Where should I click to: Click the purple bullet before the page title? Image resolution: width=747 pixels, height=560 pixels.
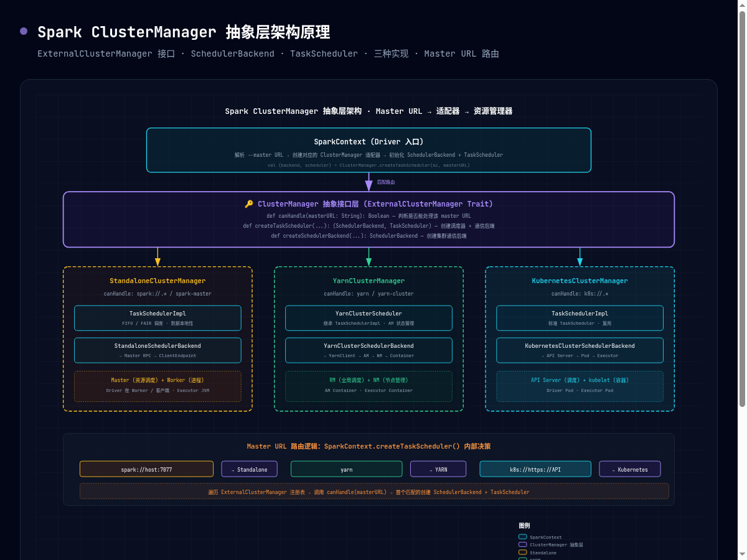[24, 31]
